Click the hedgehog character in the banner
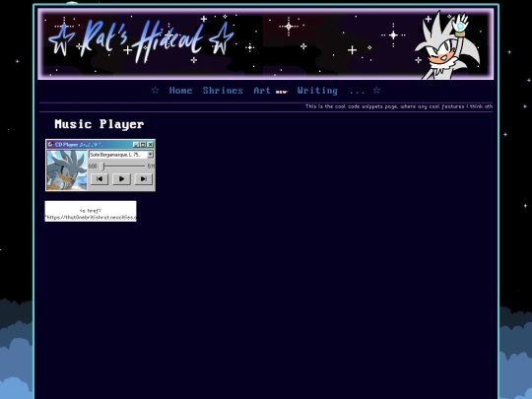This screenshot has height=399, width=532. (446, 45)
